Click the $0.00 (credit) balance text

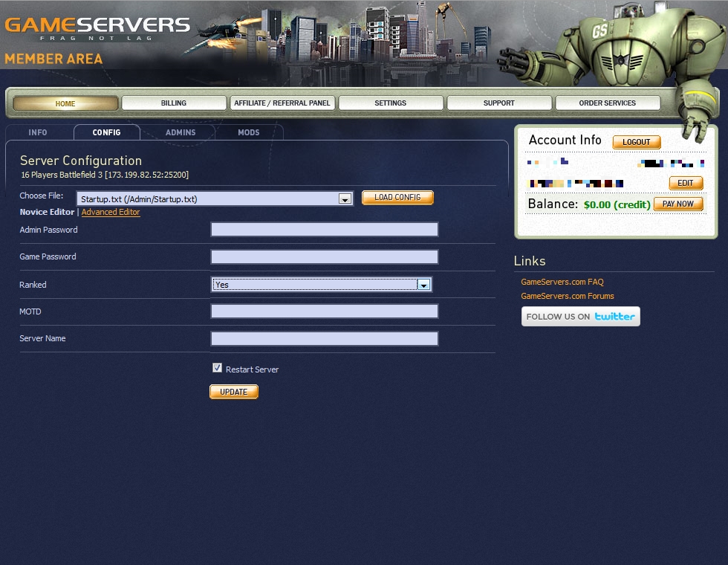pos(617,204)
